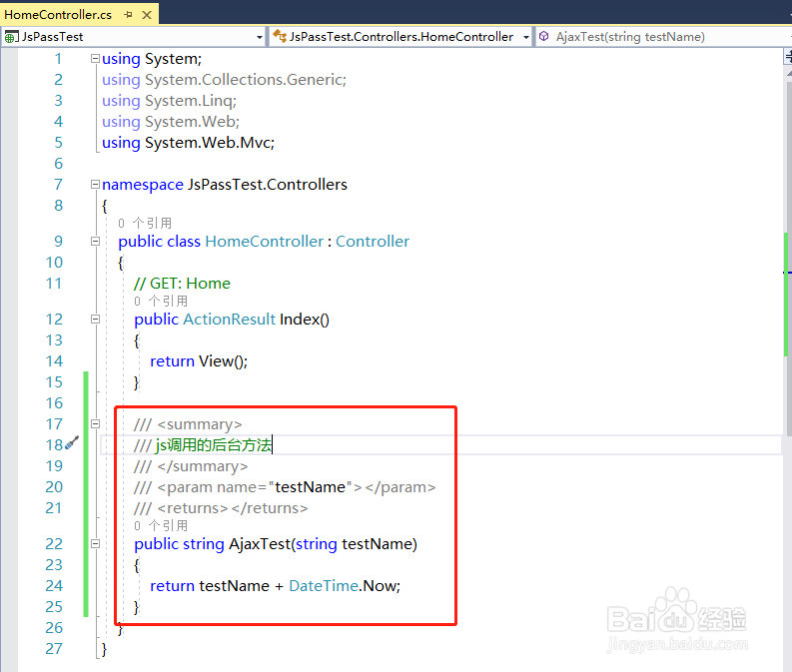Screen dimensions: 792x672
Task: Click the pin icon on HomeController.cs tab
Action: (128, 15)
